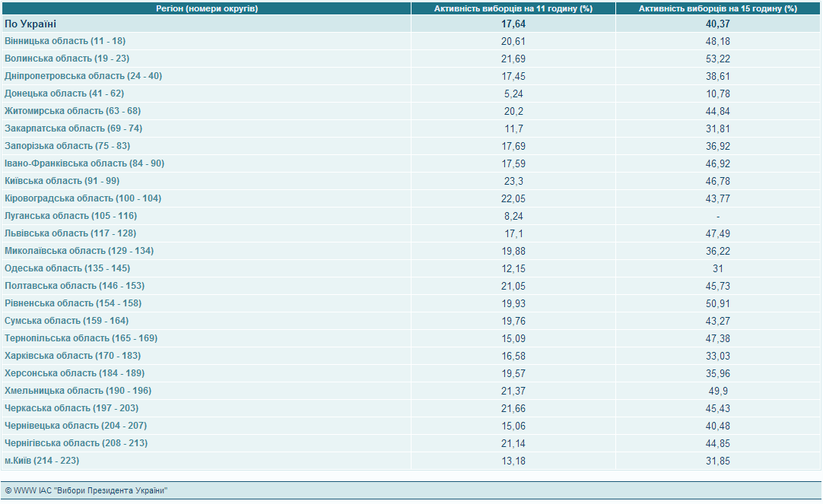Click the Регіон (номери округів) column header
This screenshot has width=823, height=504.
click(x=207, y=8)
